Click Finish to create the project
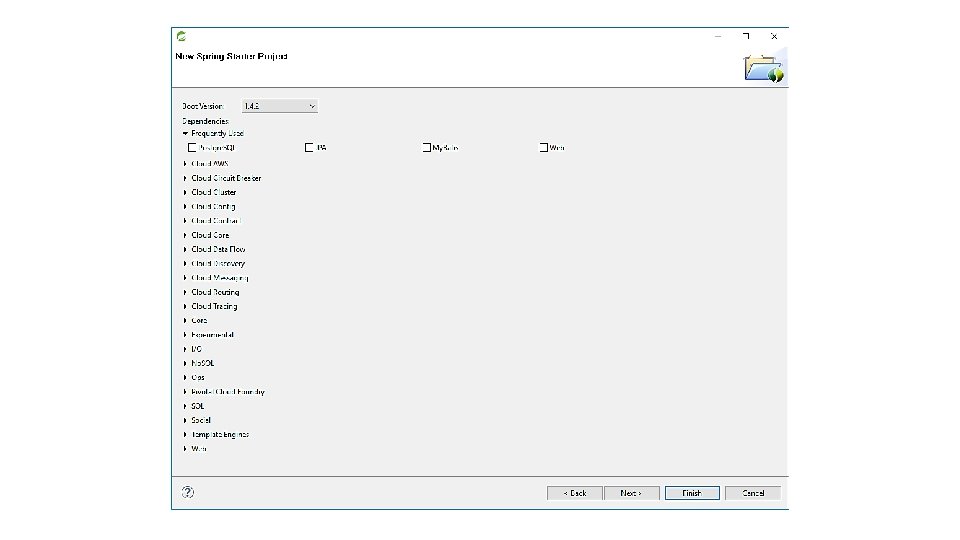 [x=692, y=493]
